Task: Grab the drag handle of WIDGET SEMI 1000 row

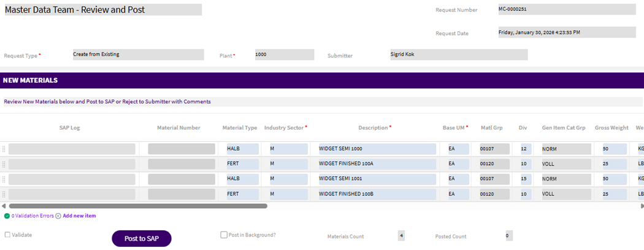Action: [x=4, y=149]
